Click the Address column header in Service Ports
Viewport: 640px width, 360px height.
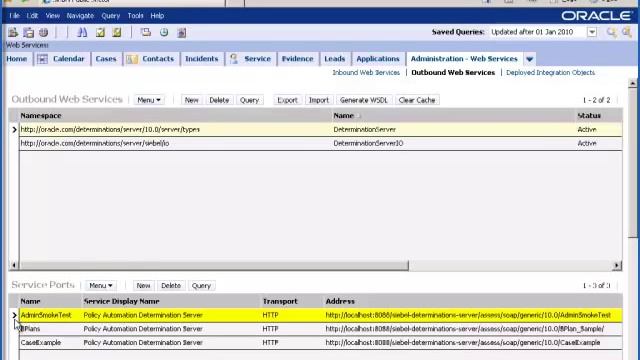click(340, 302)
